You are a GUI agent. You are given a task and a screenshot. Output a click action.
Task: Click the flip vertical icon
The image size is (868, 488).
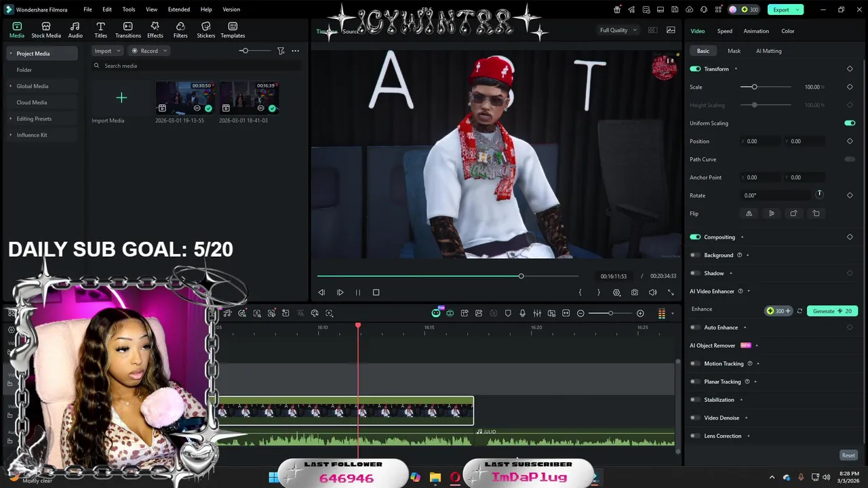[x=771, y=213]
